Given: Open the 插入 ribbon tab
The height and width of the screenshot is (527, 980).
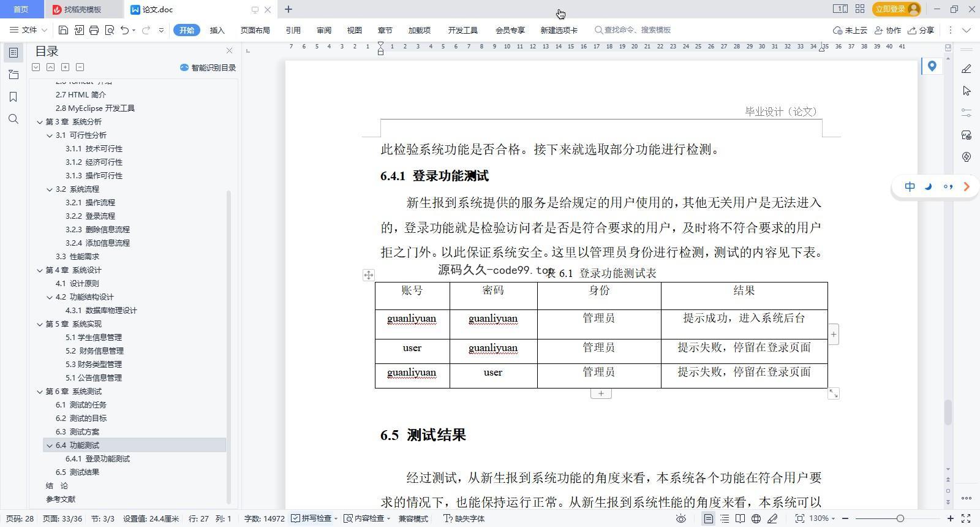Looking at the screenshot, I should coord(217,30).
